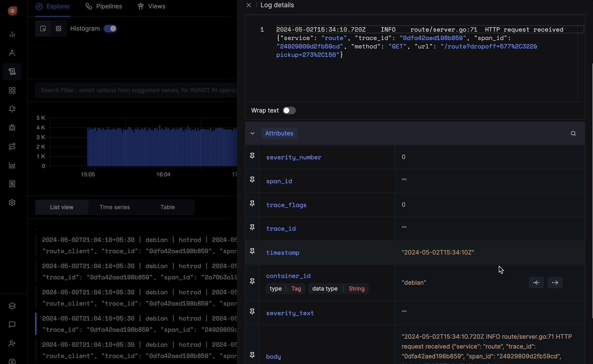Image resolution: width=593 pixels, height=364 pixels.
Task: Click the timestamp attribute name
Action: click(x=282, y=253)
